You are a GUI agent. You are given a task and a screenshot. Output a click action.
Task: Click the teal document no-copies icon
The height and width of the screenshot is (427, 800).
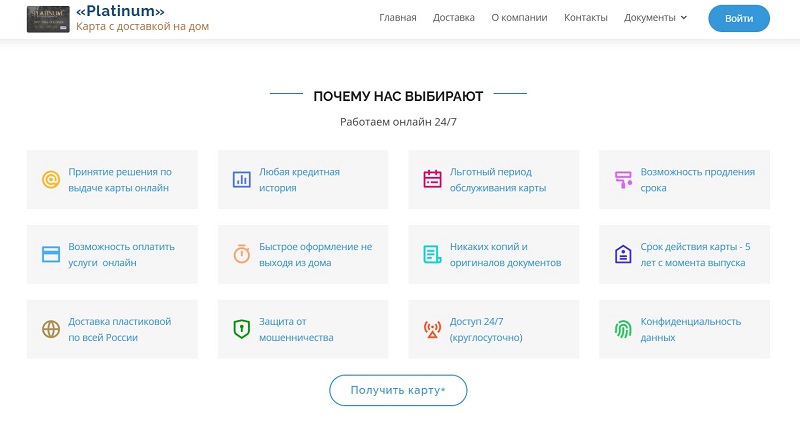coord(432,254)
